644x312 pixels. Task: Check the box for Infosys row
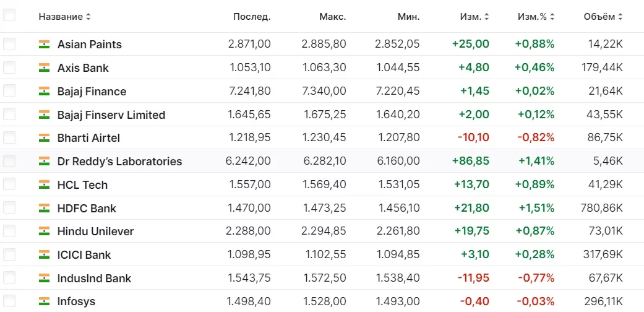pos(9,301)
